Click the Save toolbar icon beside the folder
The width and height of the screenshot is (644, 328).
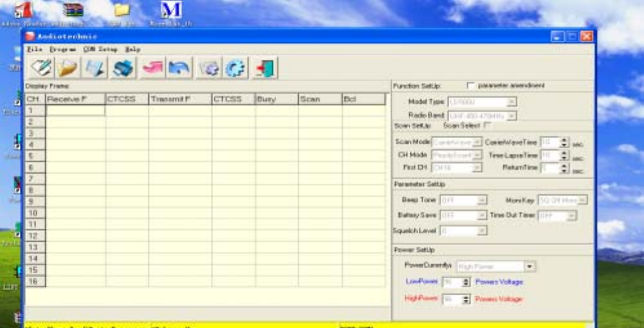coord(94,68)
